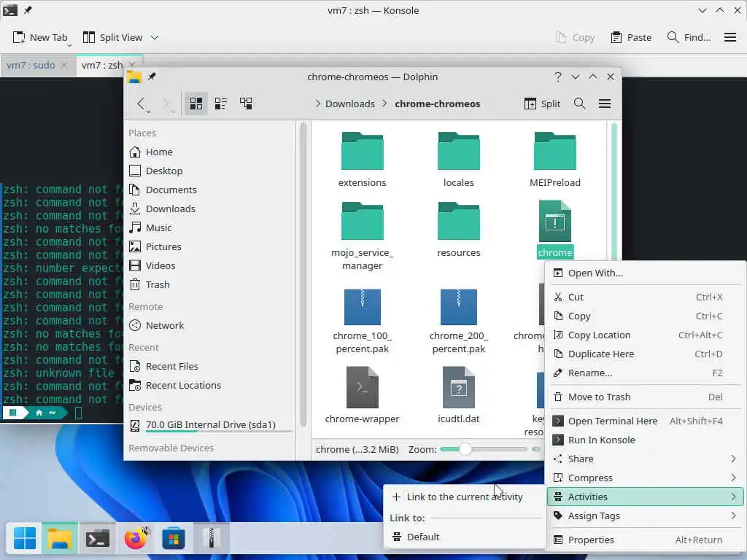Open 70.0 GiB Internal Drive (sda1)

coord(209,425)
